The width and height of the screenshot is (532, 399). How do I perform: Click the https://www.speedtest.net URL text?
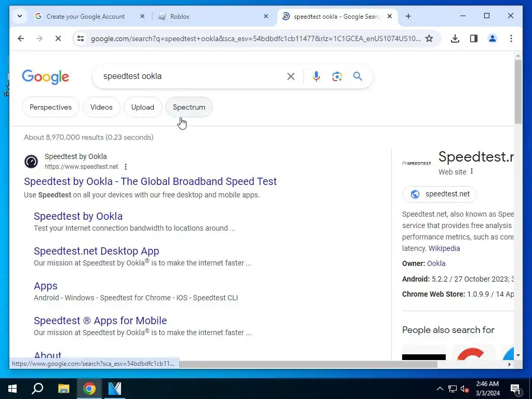(x=82, y=167)
